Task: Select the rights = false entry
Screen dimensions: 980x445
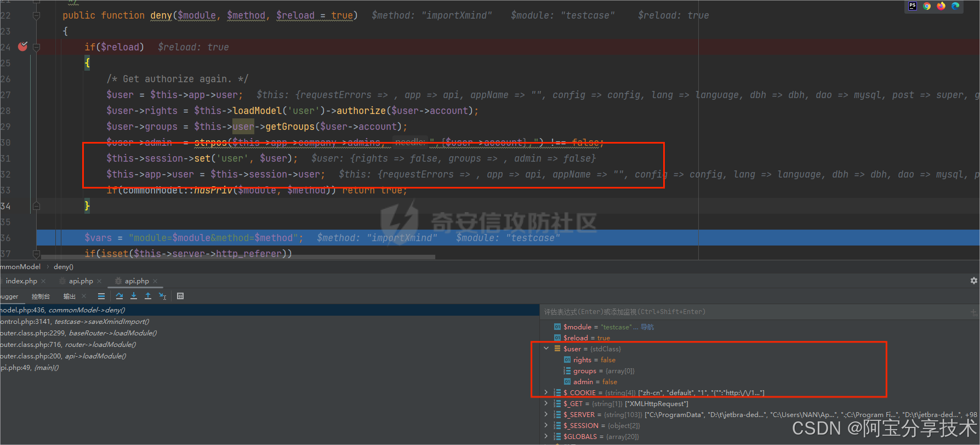Action: pos(760,360)
